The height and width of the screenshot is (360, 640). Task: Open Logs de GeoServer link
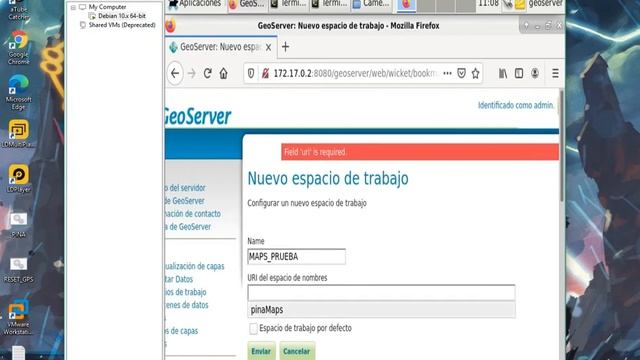[184, 201]
